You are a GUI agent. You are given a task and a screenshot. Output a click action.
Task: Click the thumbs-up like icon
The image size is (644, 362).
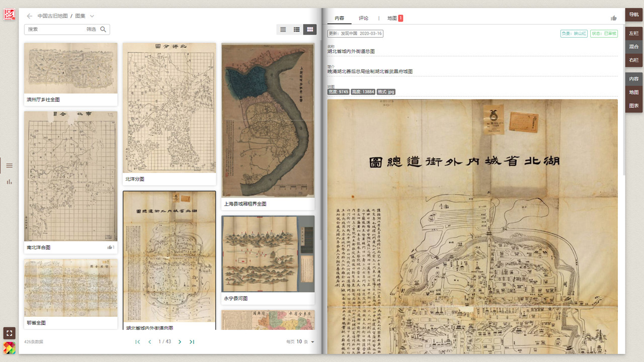coord(614,18)
